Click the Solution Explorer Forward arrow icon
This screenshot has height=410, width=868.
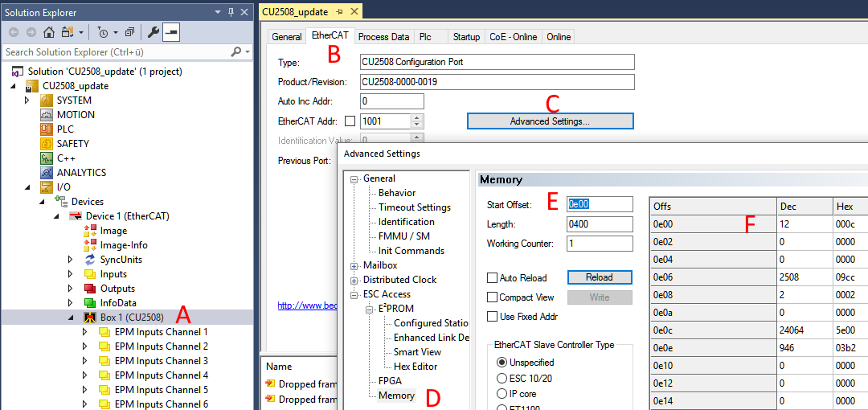(x=31, y=32)
